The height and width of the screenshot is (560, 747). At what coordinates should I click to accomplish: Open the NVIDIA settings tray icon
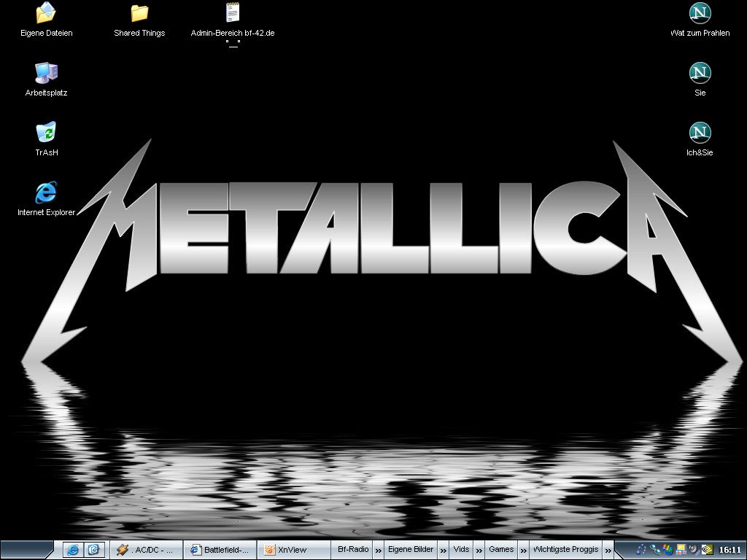pyautogui.click(x=708, y=550)
